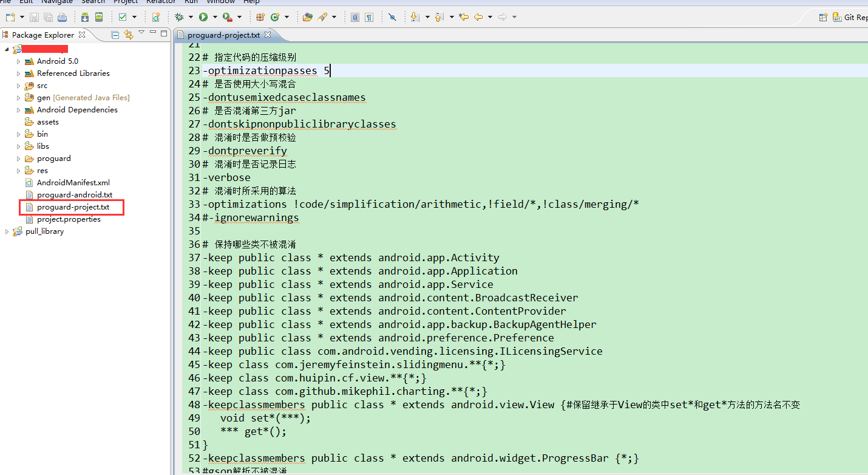The height and width of the screenshot is (475, 868).
Task: Switch to Git Repositories perspective
Action: click(x=851, y=17)
